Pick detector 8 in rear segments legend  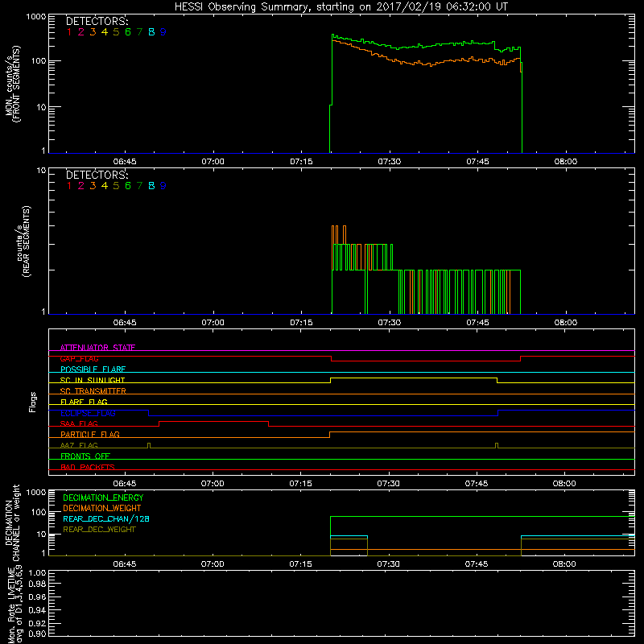pyautogui.click(x=151, y=186)
